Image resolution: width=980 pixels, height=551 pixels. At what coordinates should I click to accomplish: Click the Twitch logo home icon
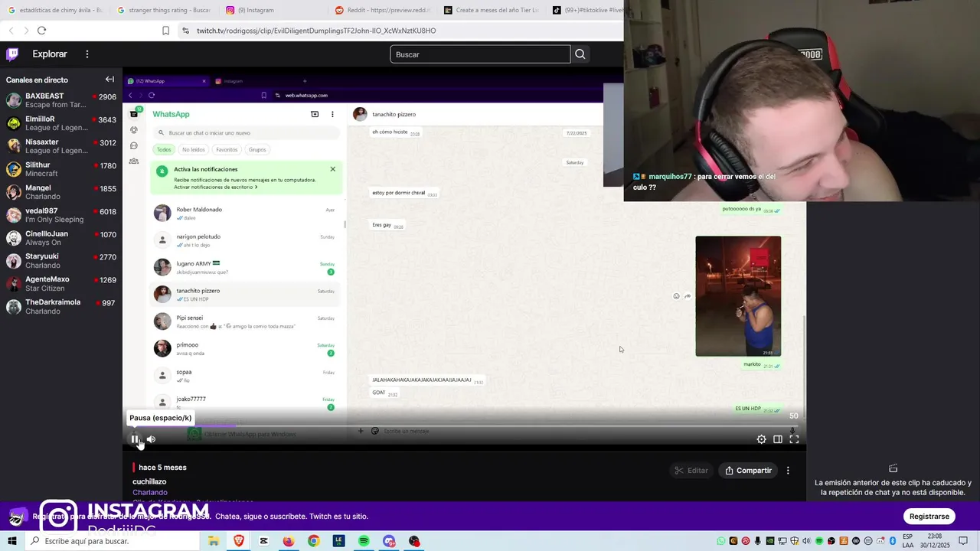[x=12, y=54]
